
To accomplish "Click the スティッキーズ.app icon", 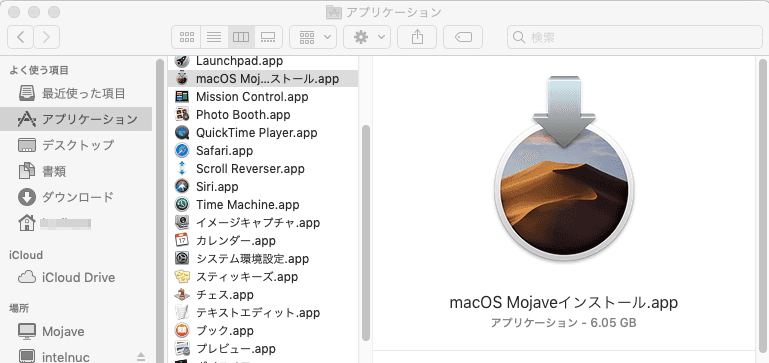I will (182, 277).
